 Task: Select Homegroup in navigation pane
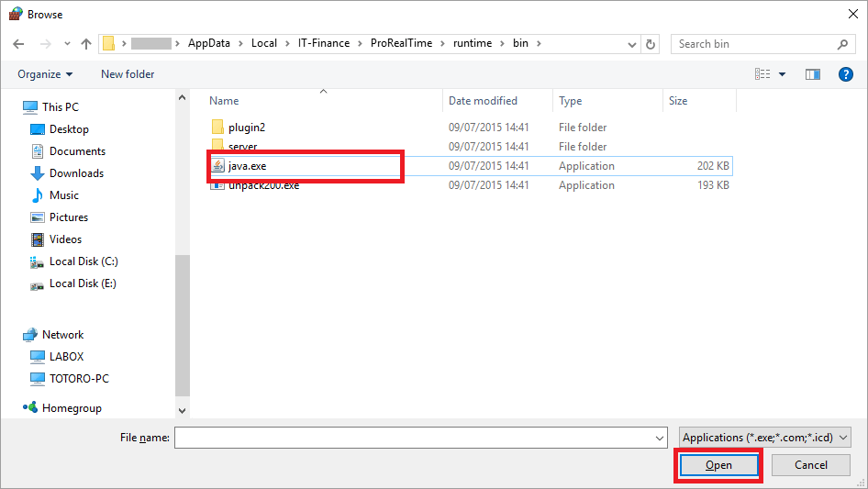coord(72,408)
